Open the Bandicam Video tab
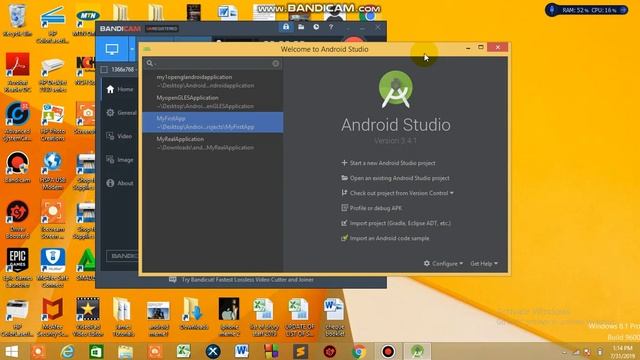This screenshot has height=360, width=640. [120, 136]
